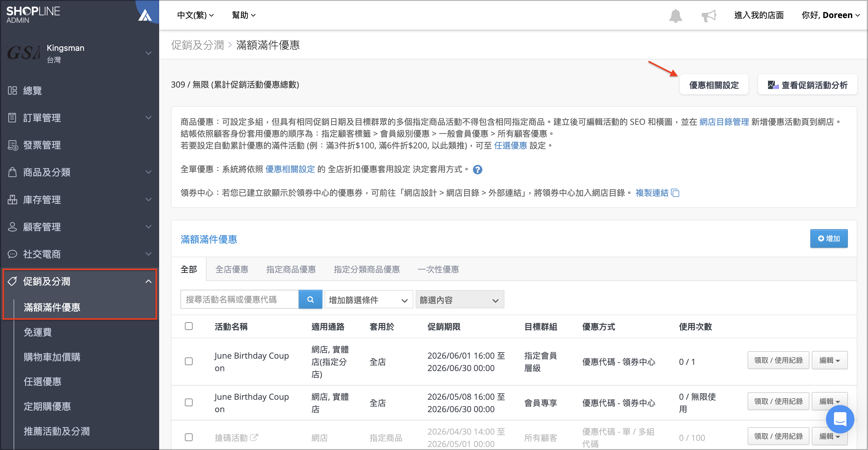Click the notification bell icon
This screenshot has width=868, height=450.
[x=675, y=15]
